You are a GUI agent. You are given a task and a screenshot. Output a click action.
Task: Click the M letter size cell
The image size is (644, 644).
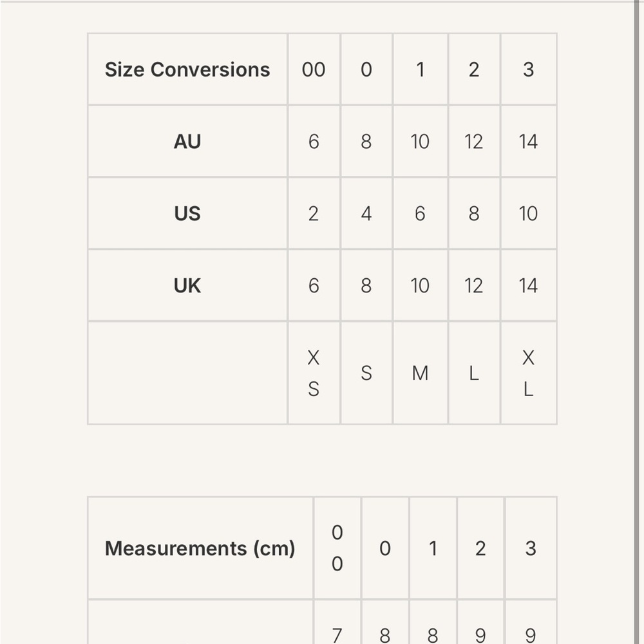tap(420, 373)
